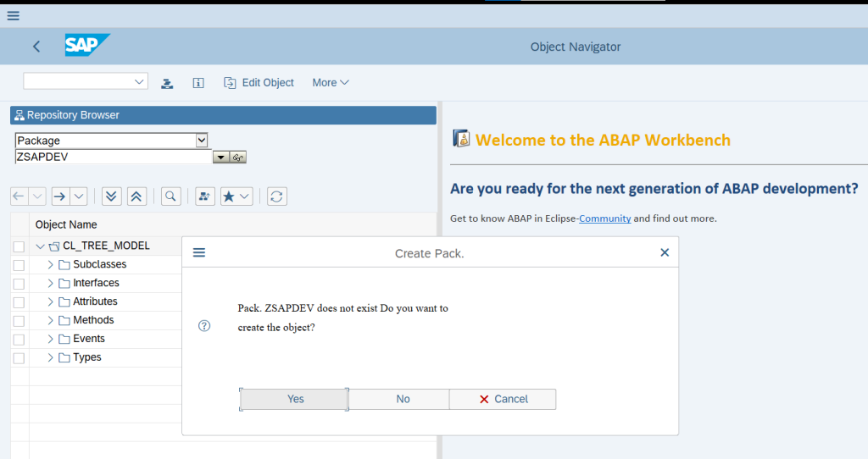
Task: Check the Events row checkbox
Action: click(x=19, y=340)
